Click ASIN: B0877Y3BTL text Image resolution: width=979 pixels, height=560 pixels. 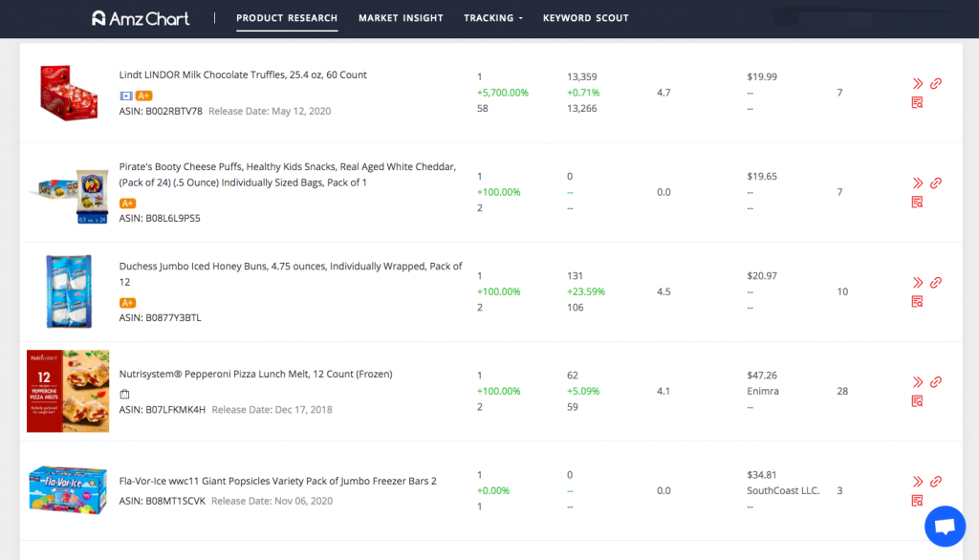point(161,318)
